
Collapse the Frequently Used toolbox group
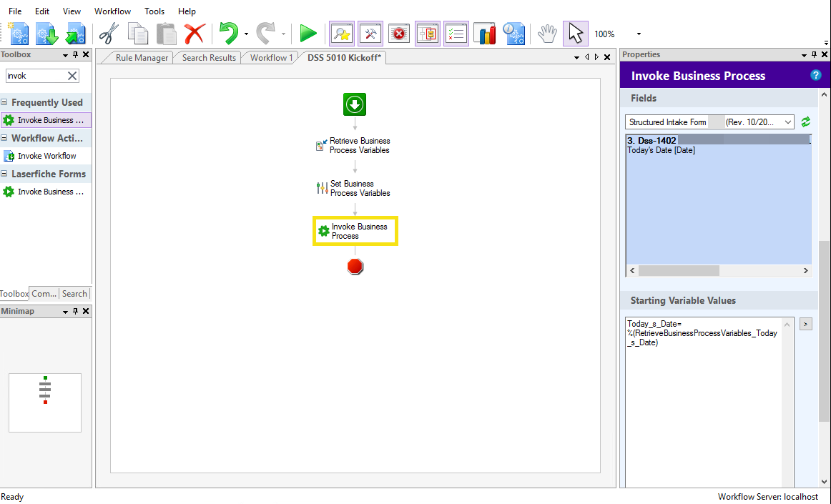tap(4, 102)
